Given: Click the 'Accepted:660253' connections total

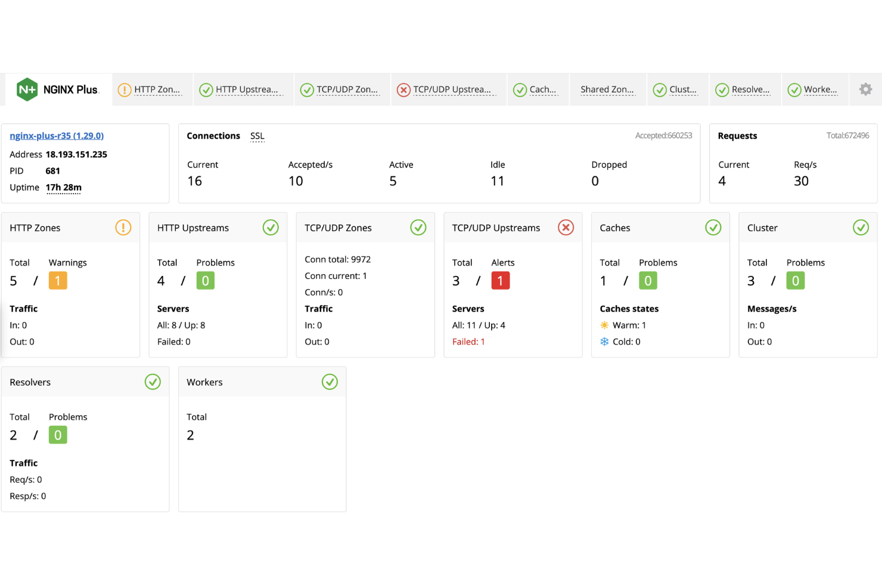Looking at the screenshot, I should click(x=663, y=136).
